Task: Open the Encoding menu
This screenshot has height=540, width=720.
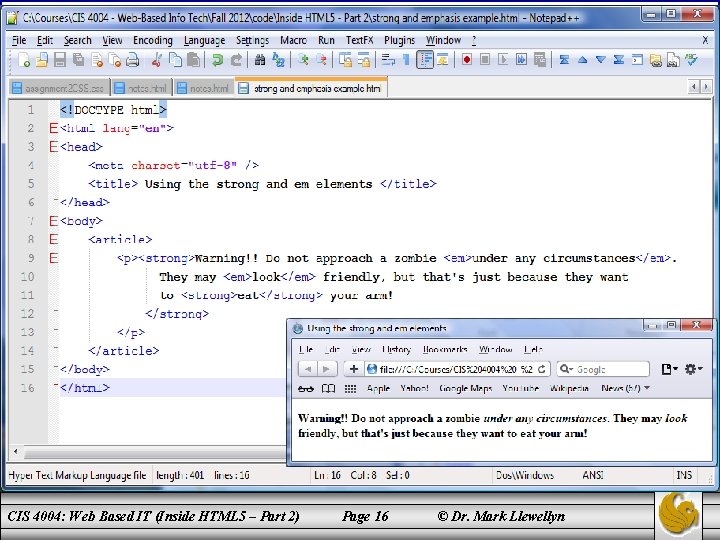Action: pos(153,40)
